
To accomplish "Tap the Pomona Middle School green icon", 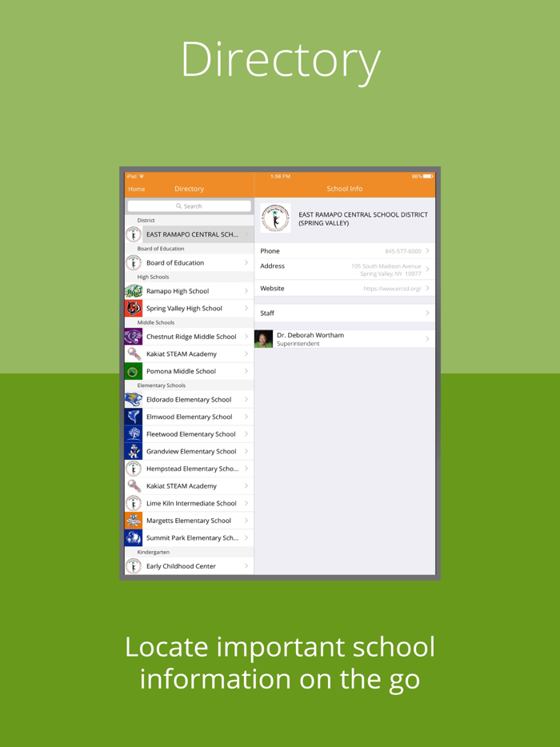I will 134,371.
